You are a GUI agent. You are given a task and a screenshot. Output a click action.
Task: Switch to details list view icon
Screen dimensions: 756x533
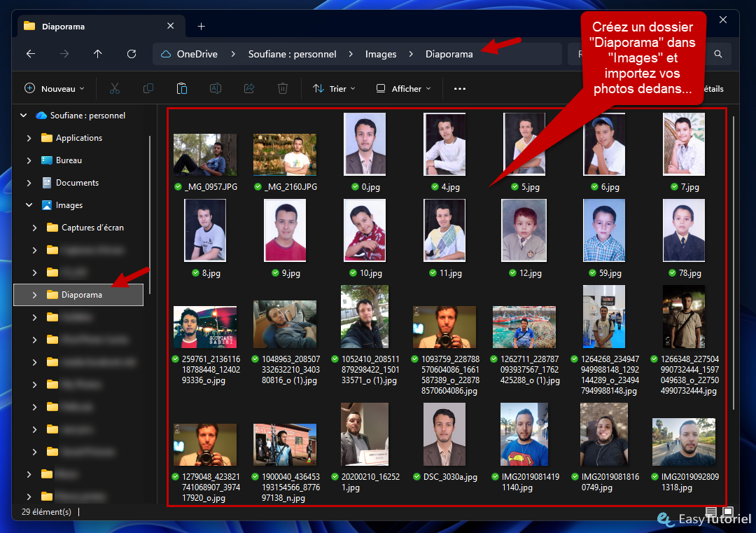point(711,511)
